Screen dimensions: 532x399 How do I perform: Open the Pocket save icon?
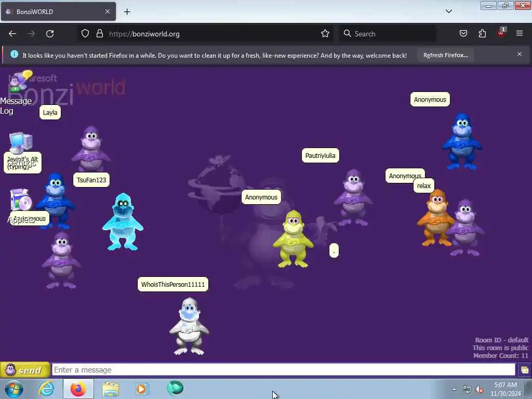(463, 34)
